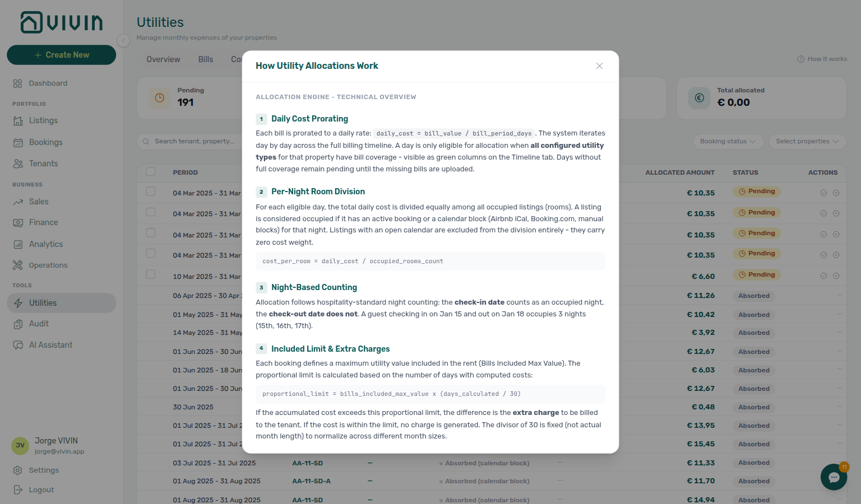Check the third 04 Mar 2025 row checkbox

coord(151,233)
